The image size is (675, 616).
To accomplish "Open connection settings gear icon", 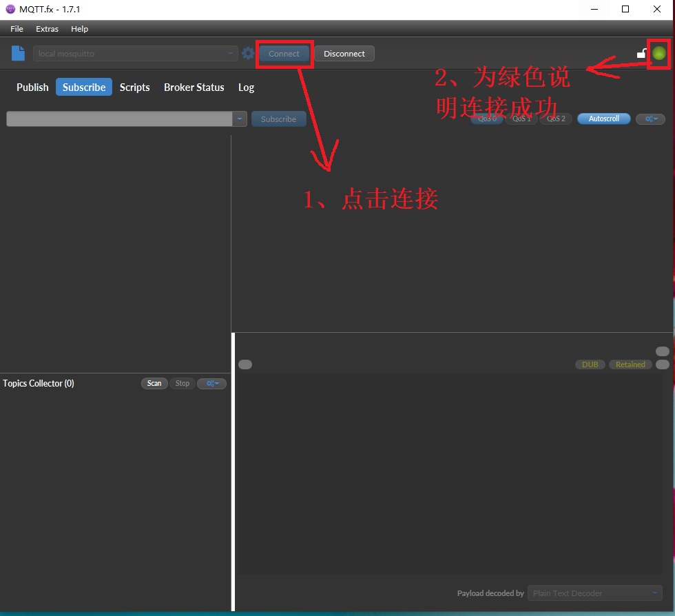I will pos(248,54).
